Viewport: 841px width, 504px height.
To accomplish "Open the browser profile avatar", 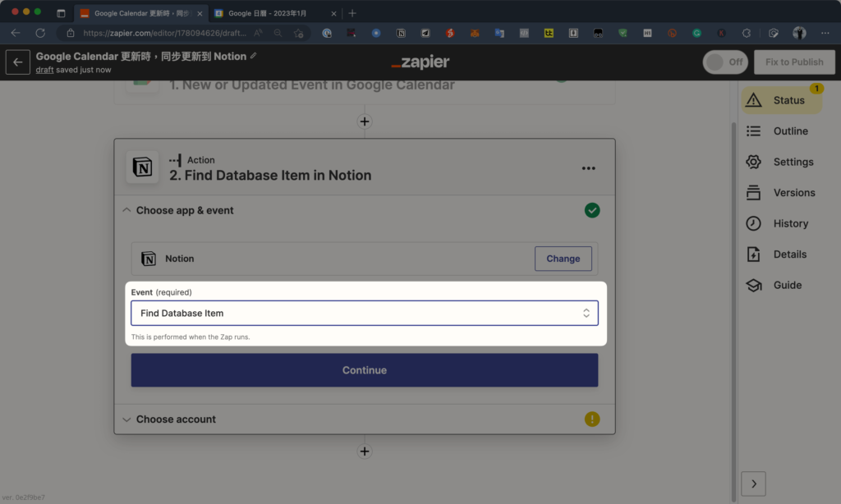I will (x=799, y=33).
